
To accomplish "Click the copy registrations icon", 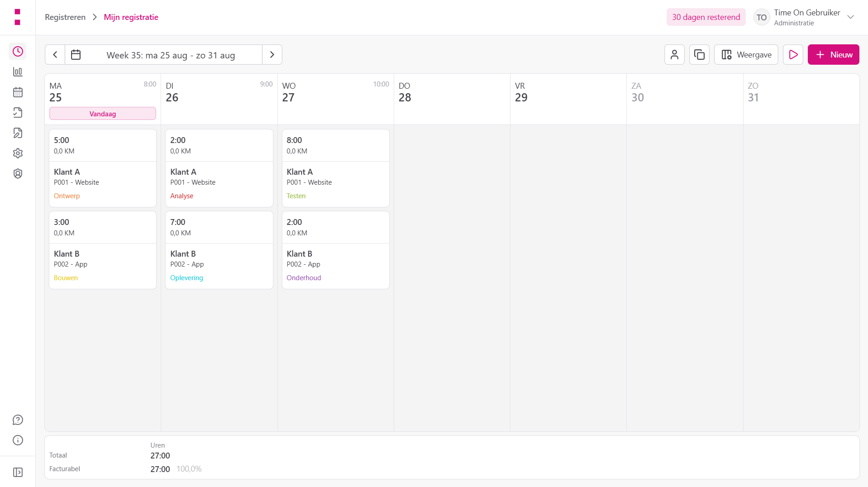I will tap(699, 55).
